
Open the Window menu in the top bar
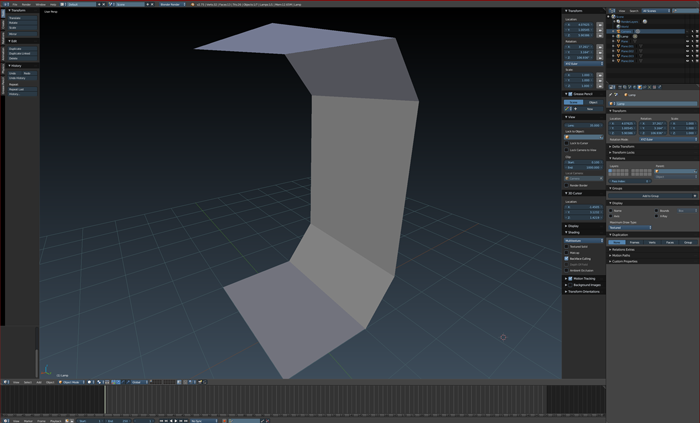pos(40,4)
